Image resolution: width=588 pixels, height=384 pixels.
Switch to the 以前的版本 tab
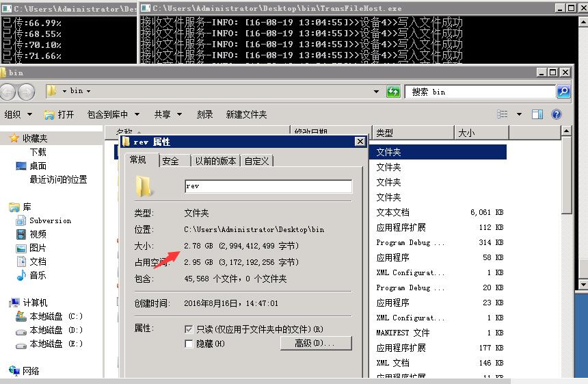215,161
